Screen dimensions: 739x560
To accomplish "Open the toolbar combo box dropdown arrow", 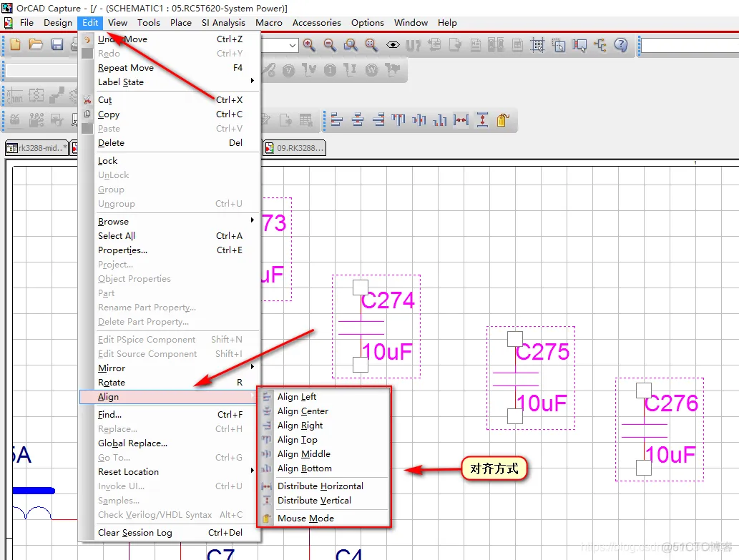I will 292,45.
